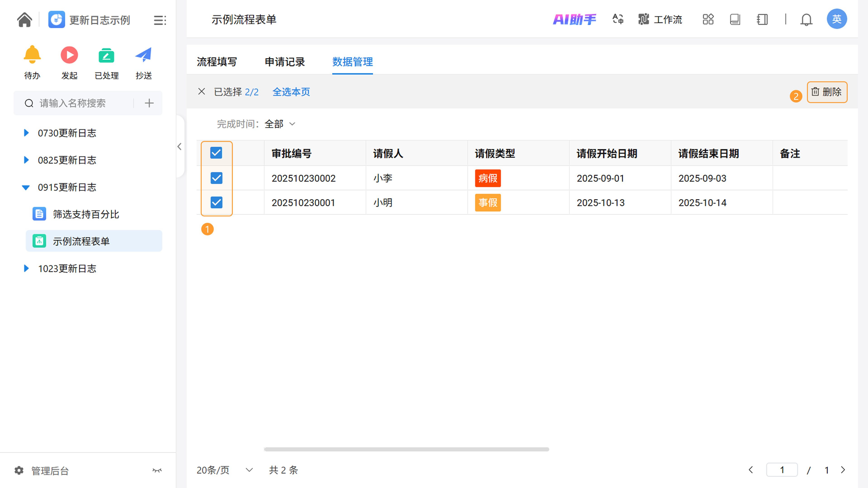The width and height of the screenshot is (868, 488).
Task: Expand the 0730更新日志 tree node
Action: click(x=26, y=133)
